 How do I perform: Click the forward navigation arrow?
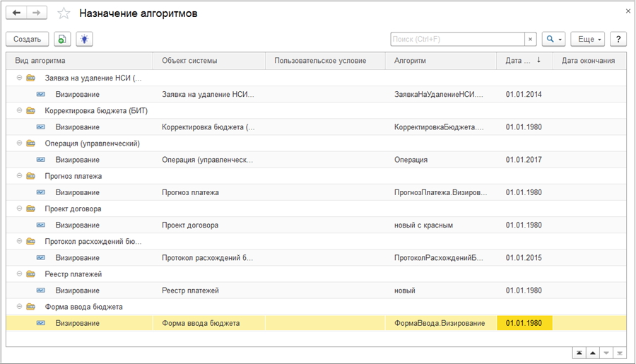coord(37,13)
